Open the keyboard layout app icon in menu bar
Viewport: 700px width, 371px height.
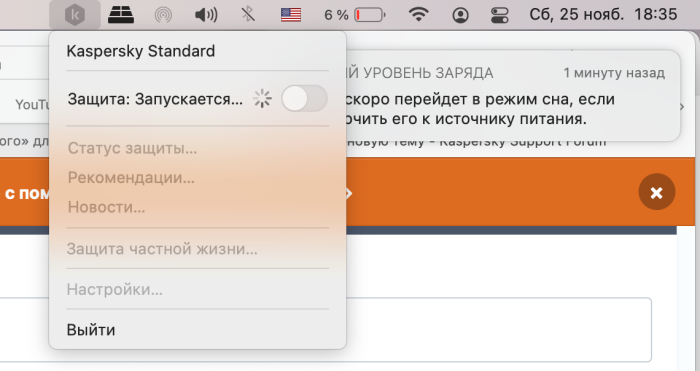(121, 15)
